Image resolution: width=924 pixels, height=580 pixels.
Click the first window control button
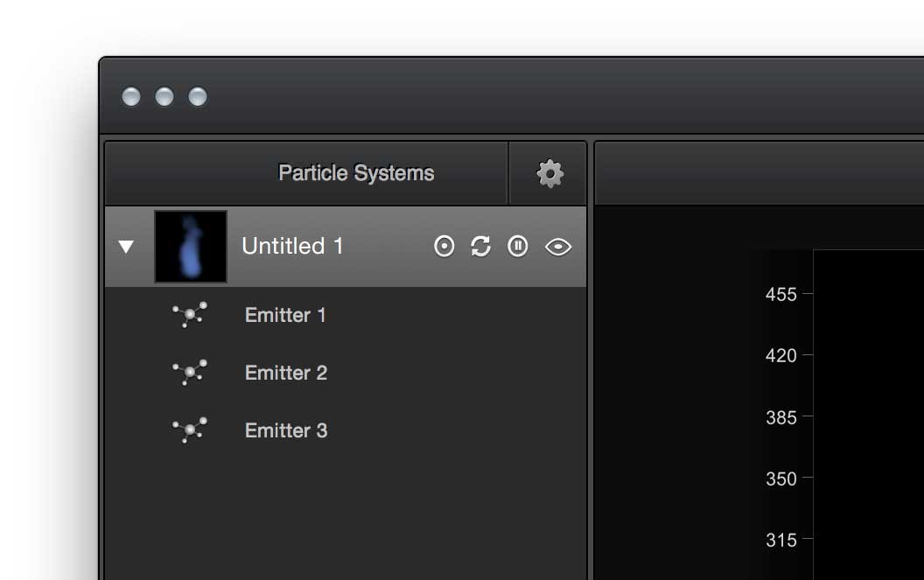click(131, 96)
